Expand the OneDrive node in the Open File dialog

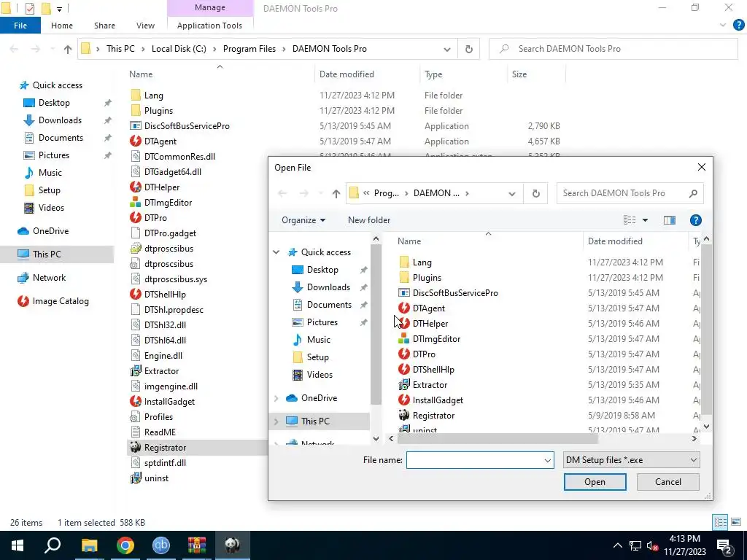coord(276,398)
